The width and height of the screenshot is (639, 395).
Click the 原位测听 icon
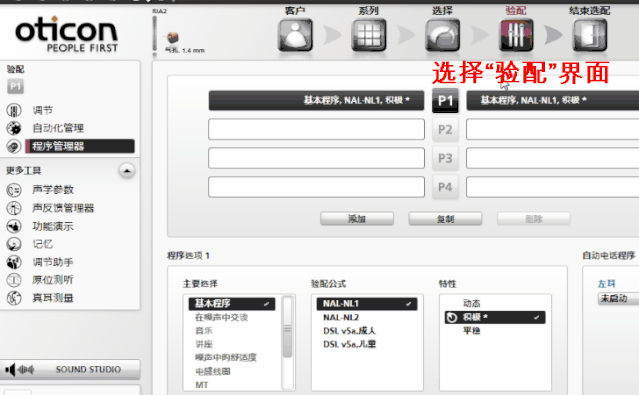point(14,280)
